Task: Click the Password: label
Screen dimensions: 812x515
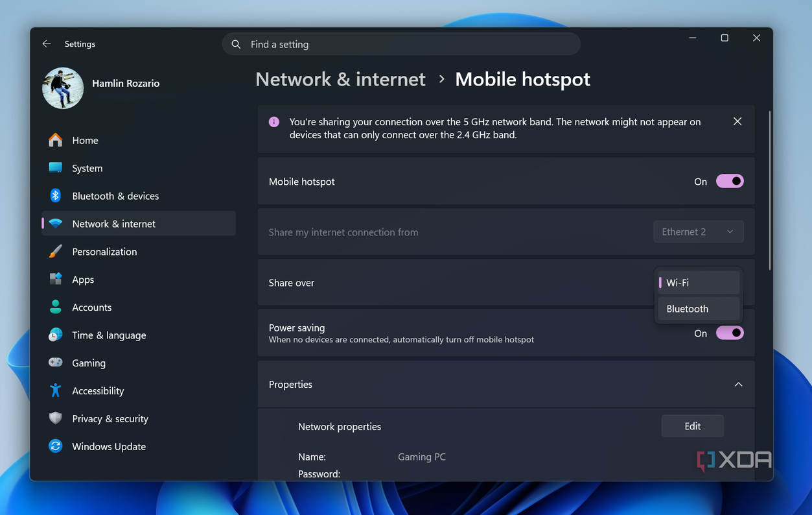Action: [x=319, y=474]
